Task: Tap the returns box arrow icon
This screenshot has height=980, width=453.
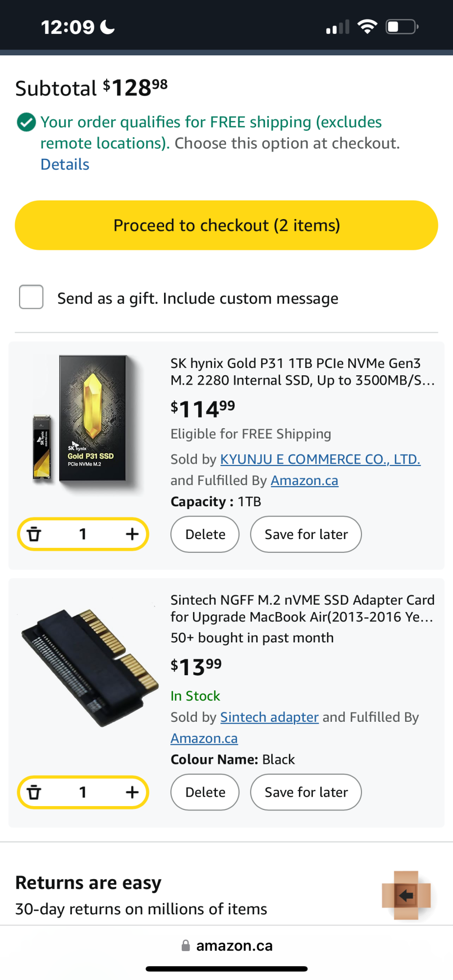Action: [406, 895]
